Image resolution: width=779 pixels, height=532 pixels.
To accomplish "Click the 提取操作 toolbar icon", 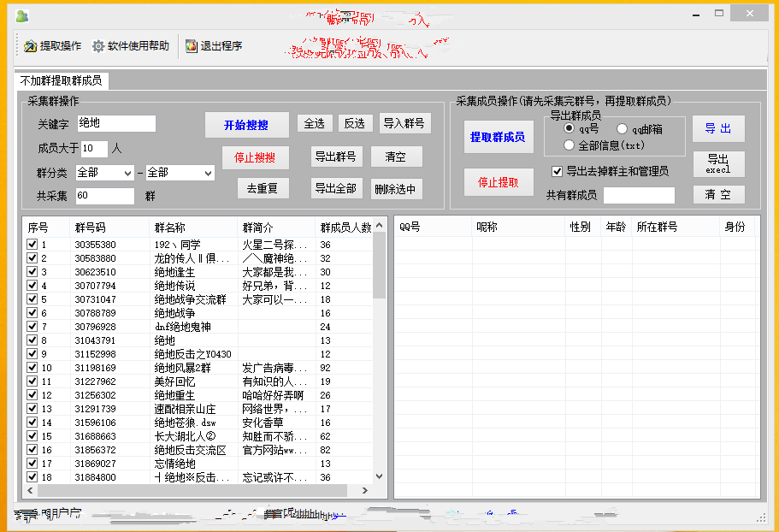I will click(x=31, y=46).
